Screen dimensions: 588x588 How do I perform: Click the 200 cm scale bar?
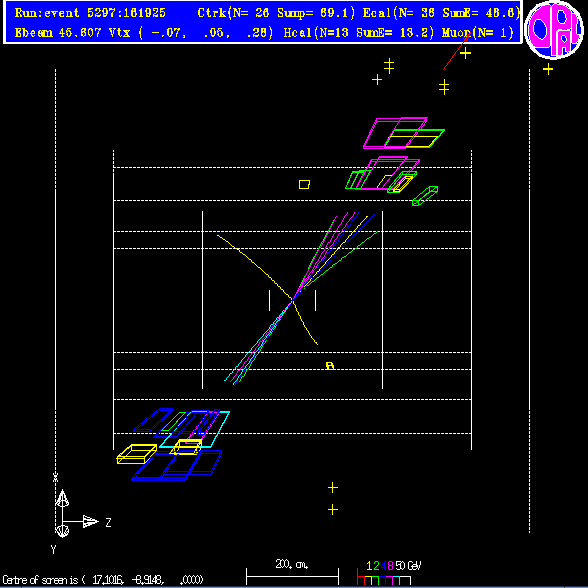click(292, 576)
